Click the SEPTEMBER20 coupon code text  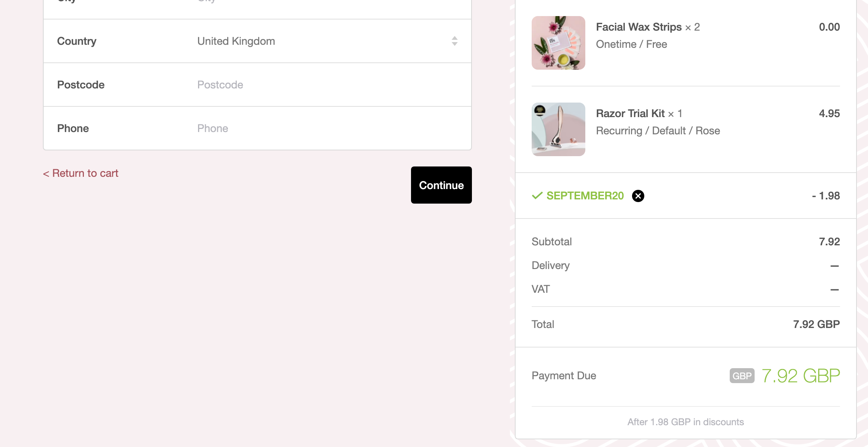click(x=585, y=196)
